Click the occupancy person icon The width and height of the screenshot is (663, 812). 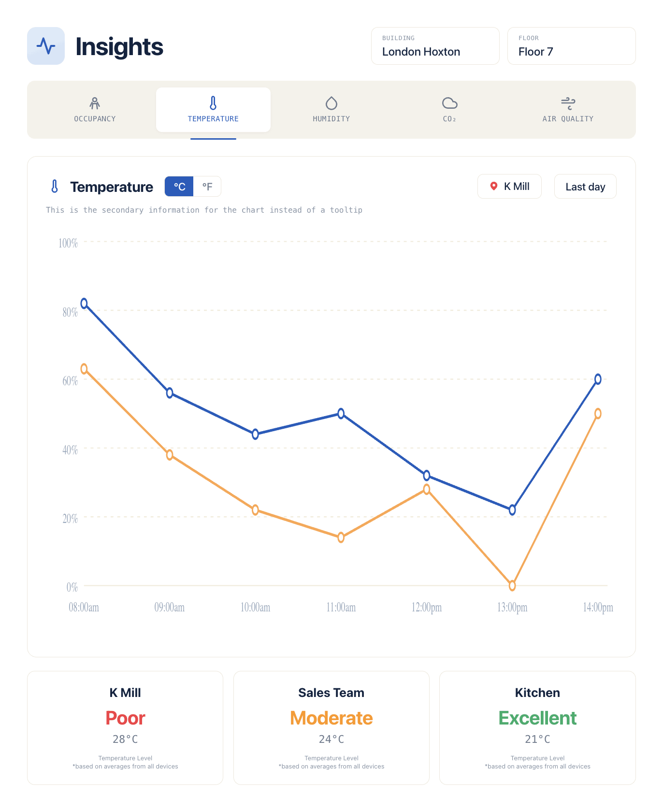coord(95,103)
